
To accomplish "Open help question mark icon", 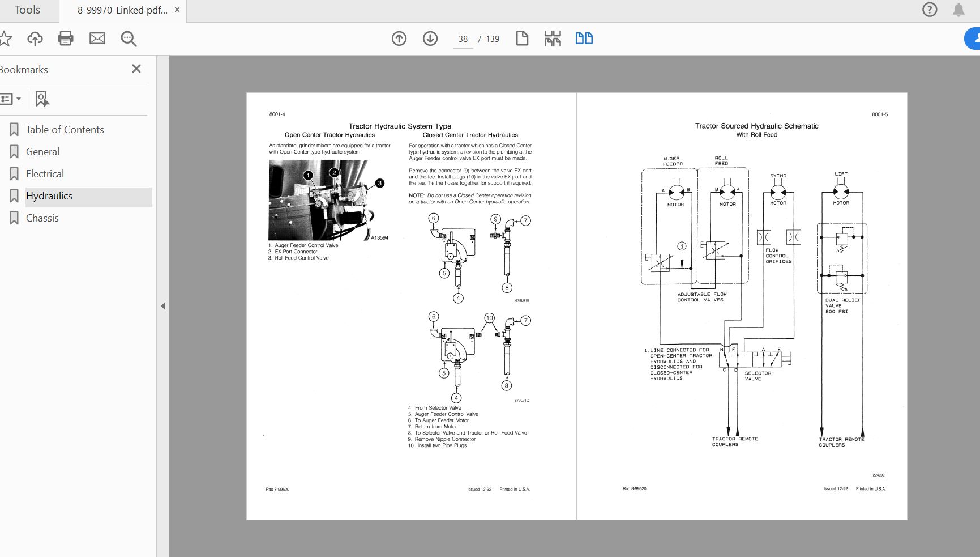I will click(x=930, y=10).
